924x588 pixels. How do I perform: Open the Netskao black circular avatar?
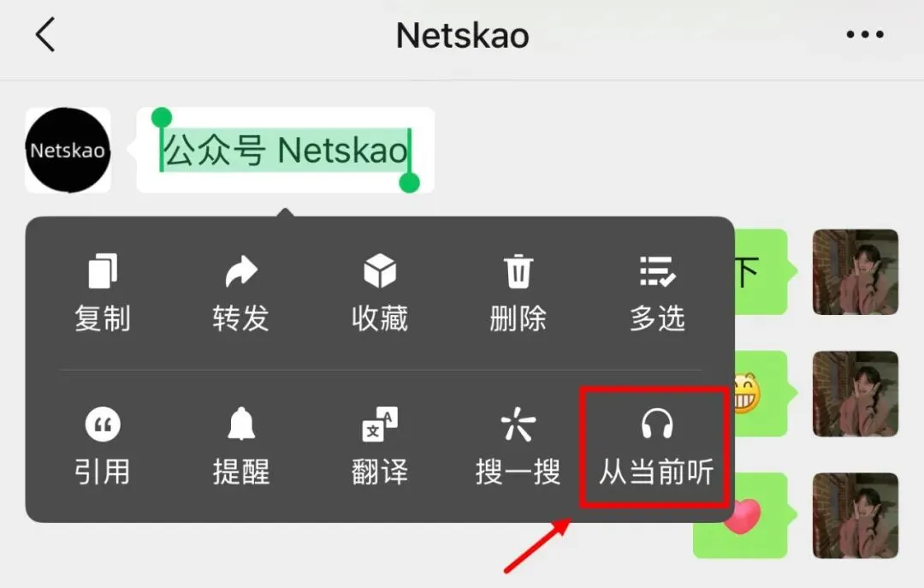(x=68, y=150)
